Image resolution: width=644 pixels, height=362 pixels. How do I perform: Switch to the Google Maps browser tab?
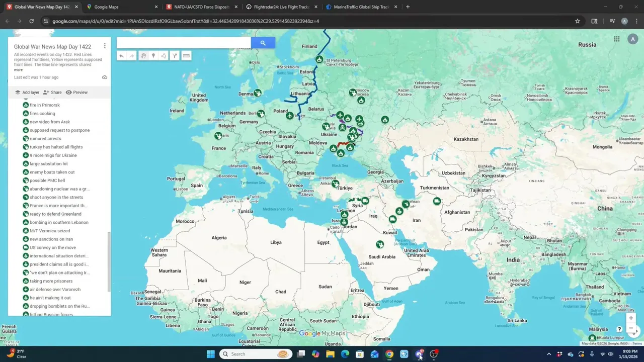[x=121, y=7]
